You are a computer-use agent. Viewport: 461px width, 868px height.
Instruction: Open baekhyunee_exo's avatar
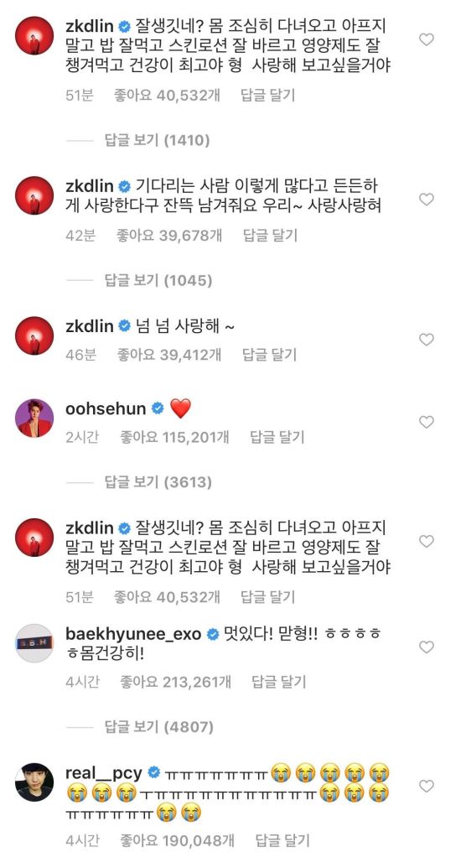[34, 642]
